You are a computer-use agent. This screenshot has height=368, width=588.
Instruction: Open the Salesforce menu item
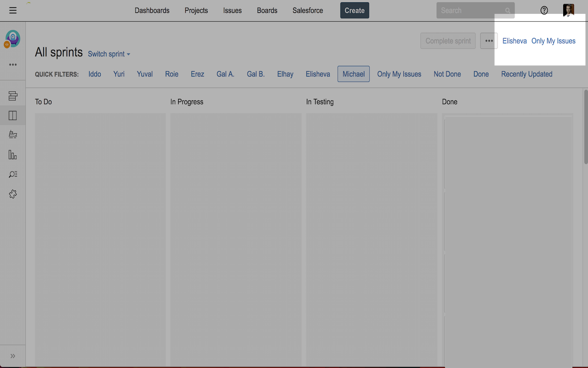[x=307, y=10]
